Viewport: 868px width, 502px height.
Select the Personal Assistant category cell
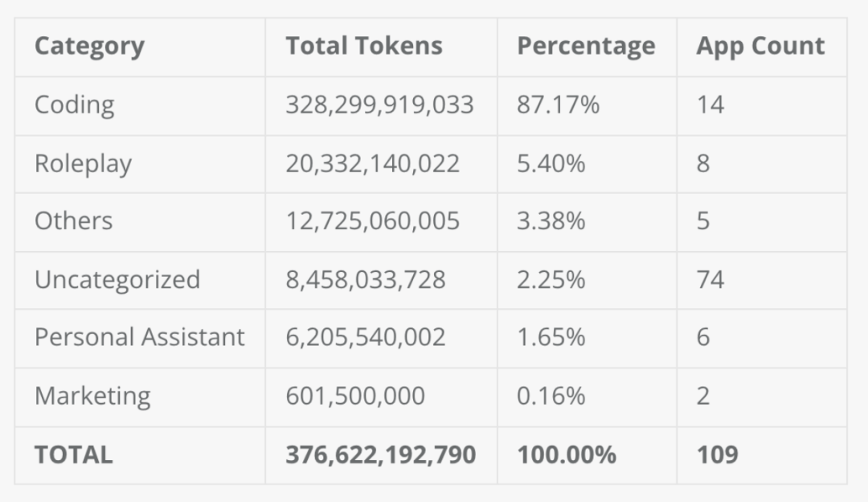click(x=139, y=337)
